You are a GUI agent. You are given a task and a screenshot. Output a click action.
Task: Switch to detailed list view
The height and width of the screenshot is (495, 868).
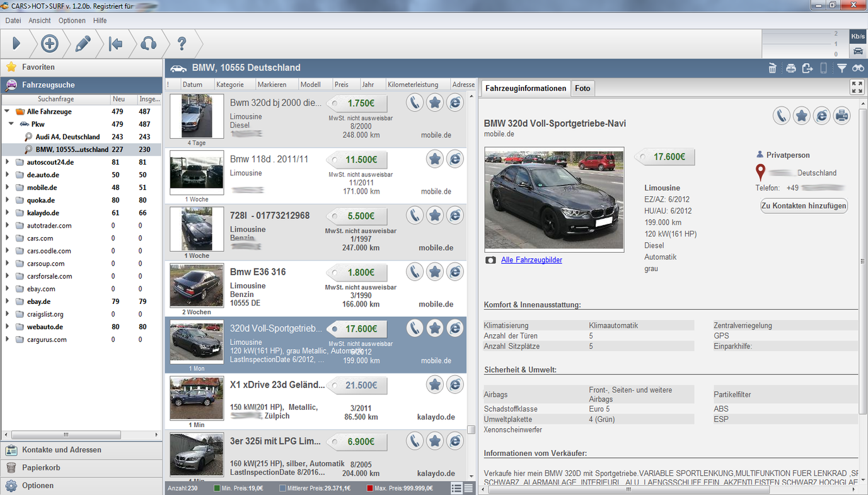[x=458, y=488]
